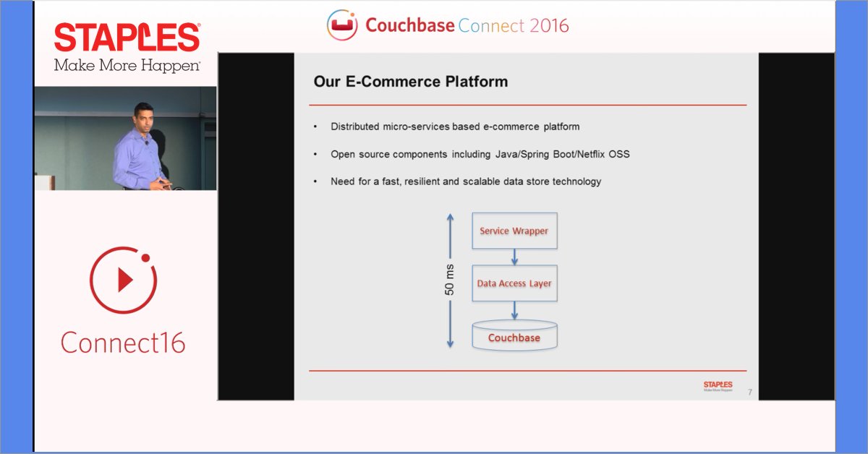Click the Data Access Layer box
This screenshot has height=454, width=868.
[x=514, y=283]
